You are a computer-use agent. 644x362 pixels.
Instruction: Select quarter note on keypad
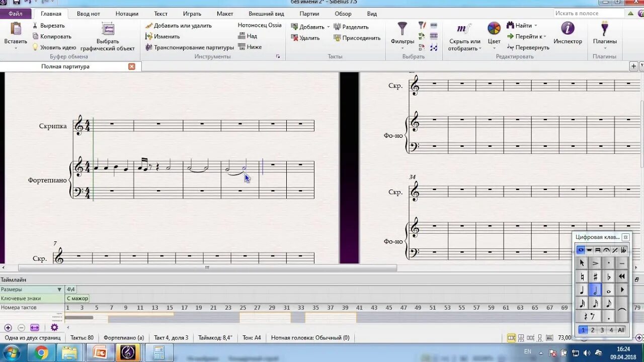[x=582, y=290]
